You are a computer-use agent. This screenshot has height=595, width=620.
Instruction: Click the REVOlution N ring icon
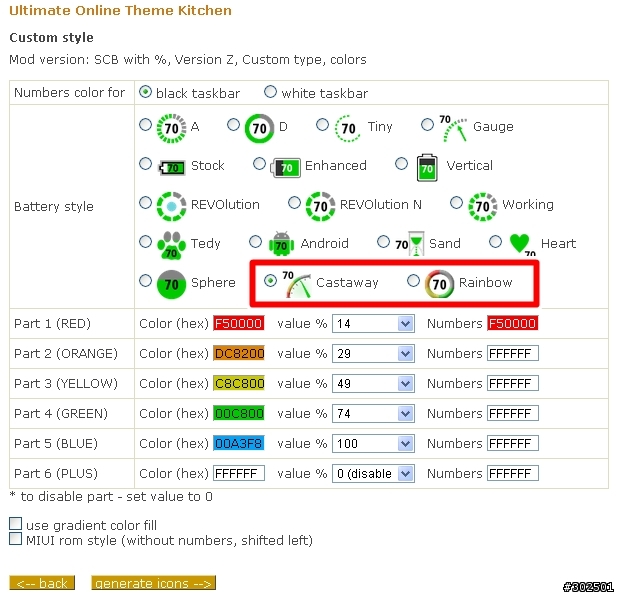coord(320,206)
